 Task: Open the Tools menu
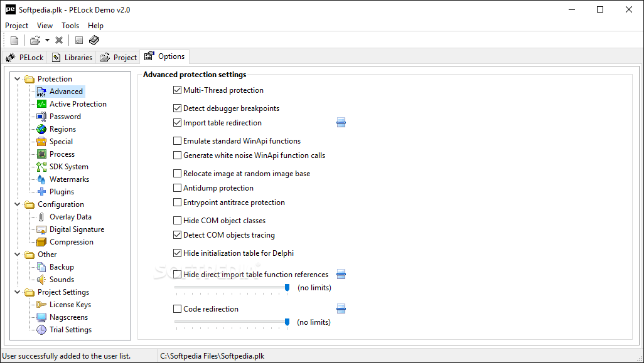pos(70,26)
